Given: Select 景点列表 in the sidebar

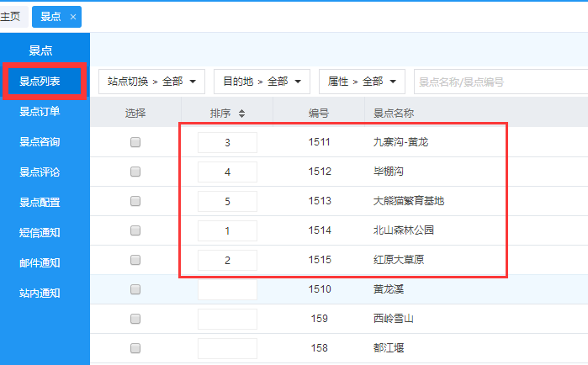Looking at the screenshot, I should coord(45,81).
